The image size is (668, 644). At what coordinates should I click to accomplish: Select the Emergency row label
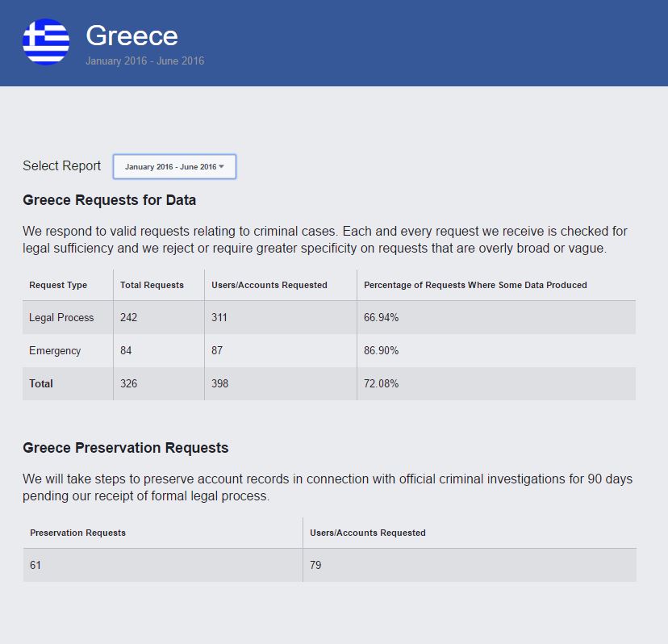pos(55,351)
